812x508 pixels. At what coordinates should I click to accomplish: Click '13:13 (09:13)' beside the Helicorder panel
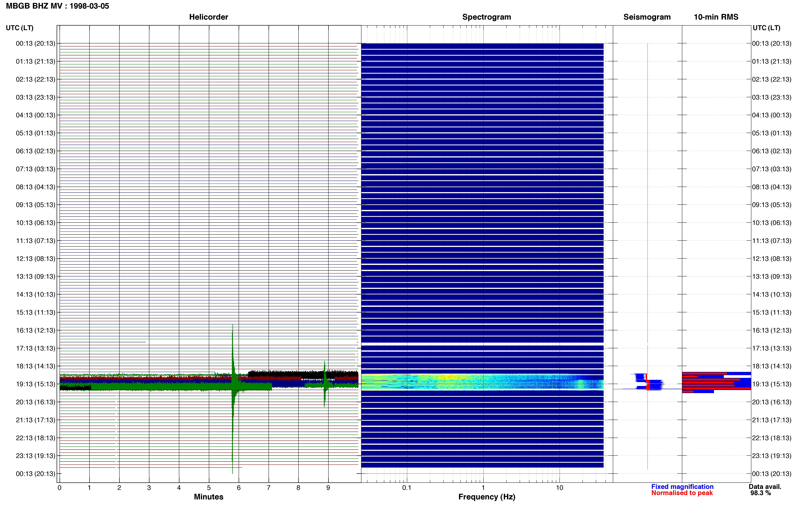coord(36,277)
